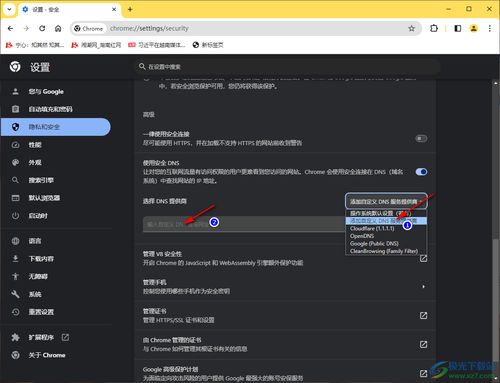Open 扩展程序 in the sidebar
500x383 pixels.
(x=41, y=337)
